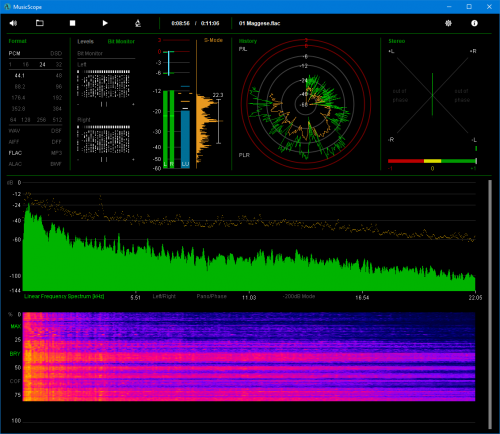500x434 pixels.
Task: Click the stereo vectorscope display
Action: click(x=432, y=95)
